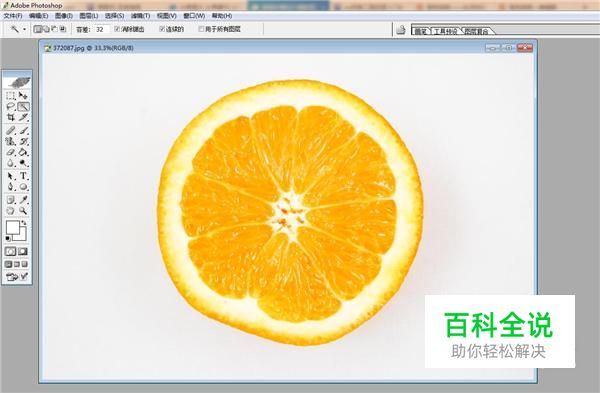The width and height of the screenshot is (600, 393).
Task: Open the 图层(L) menu
Action: point(88,16)
